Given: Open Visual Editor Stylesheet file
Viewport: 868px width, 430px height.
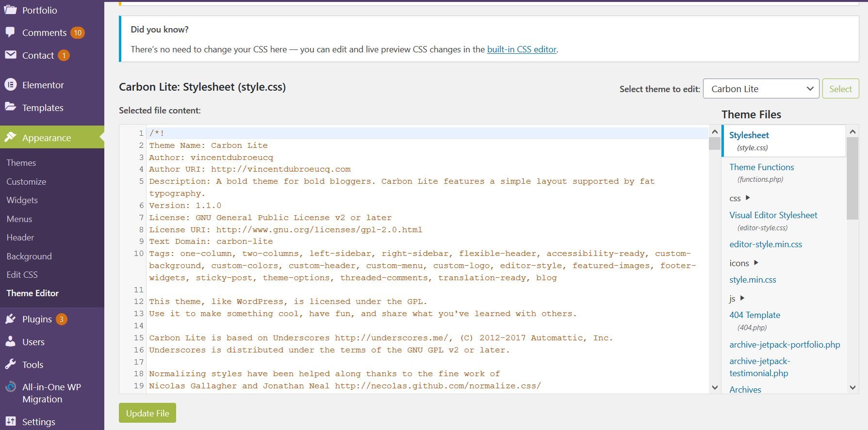Looking at the screenshot, I should pos(773,215).
